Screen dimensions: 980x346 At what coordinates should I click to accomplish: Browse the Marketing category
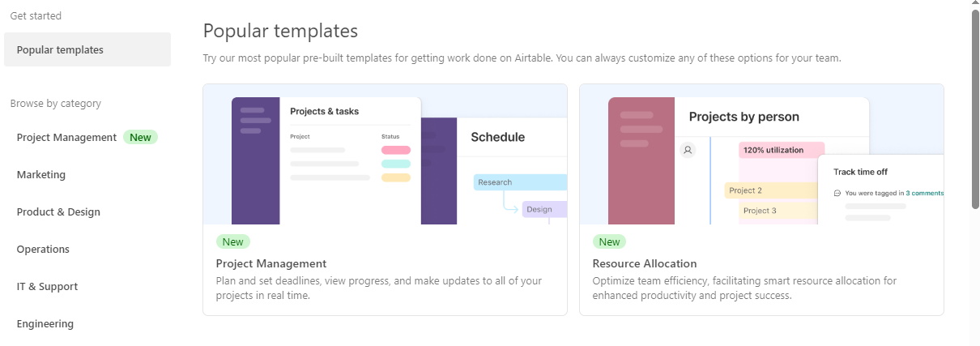click(x=41, y=174)
